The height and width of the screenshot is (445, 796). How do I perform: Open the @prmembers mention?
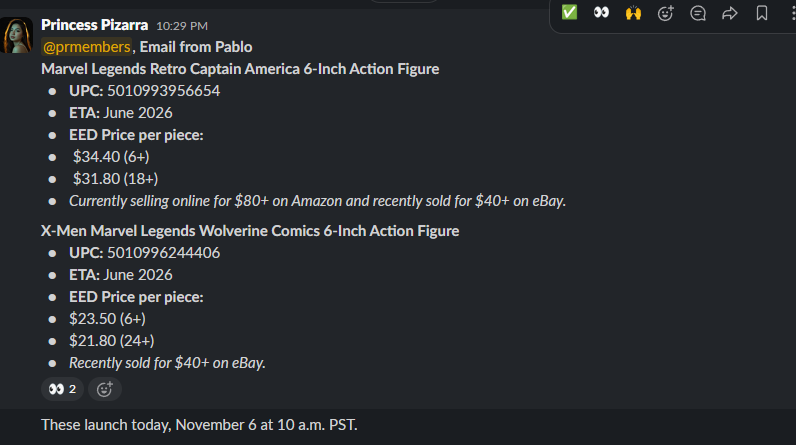(x=86, y=47)
